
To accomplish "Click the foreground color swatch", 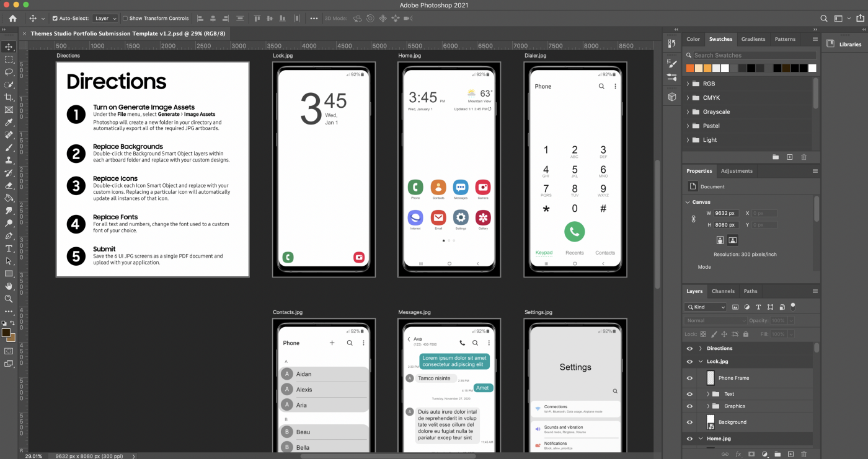I will click(6, 333).
